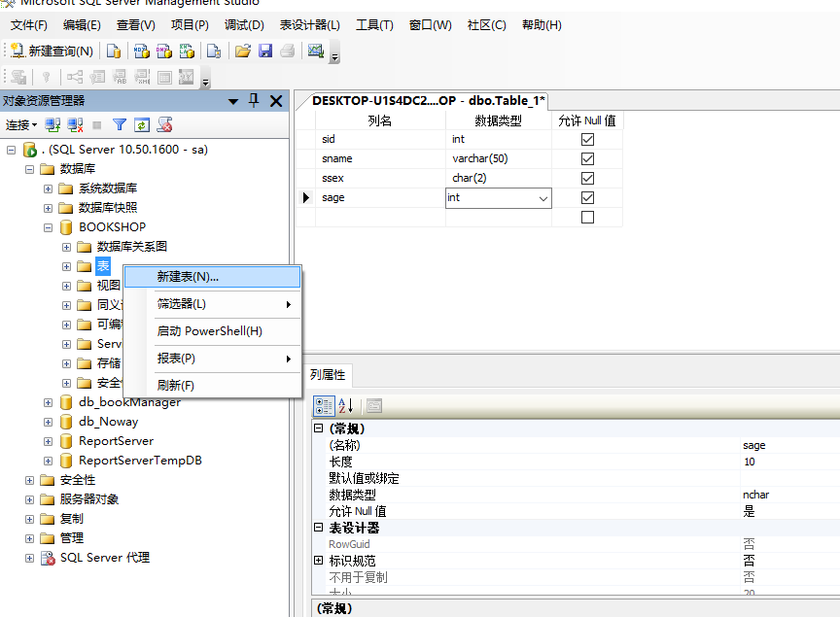The image size is (840, 617).
Task: Save the table with the floppy disk icon
Action: (265, 51)
